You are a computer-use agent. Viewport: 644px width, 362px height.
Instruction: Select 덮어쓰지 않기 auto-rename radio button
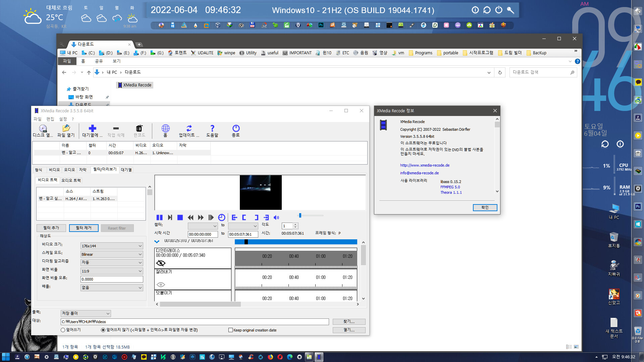pyautogui.click(x=103, y=330)
